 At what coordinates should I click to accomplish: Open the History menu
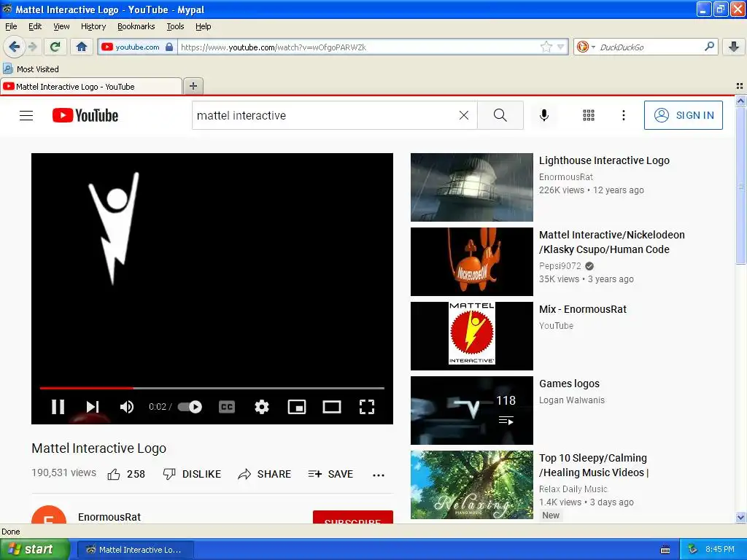[93, 26]
